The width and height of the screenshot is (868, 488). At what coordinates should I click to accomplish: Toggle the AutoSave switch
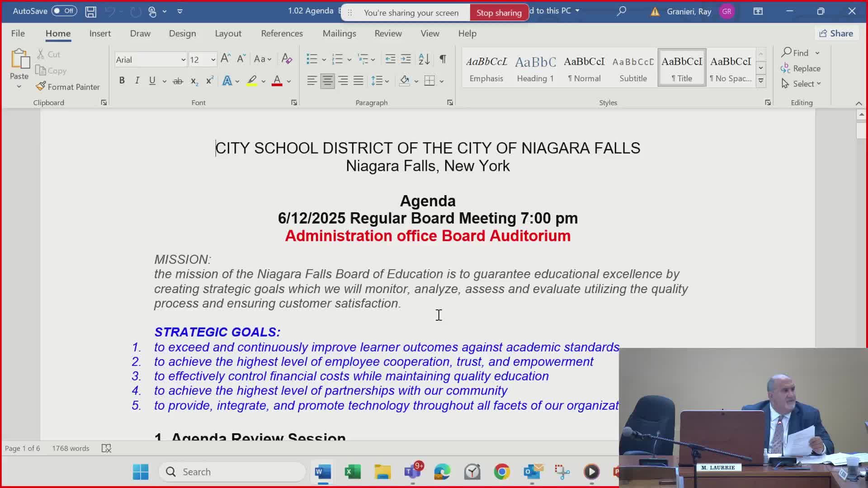[64, 11]
